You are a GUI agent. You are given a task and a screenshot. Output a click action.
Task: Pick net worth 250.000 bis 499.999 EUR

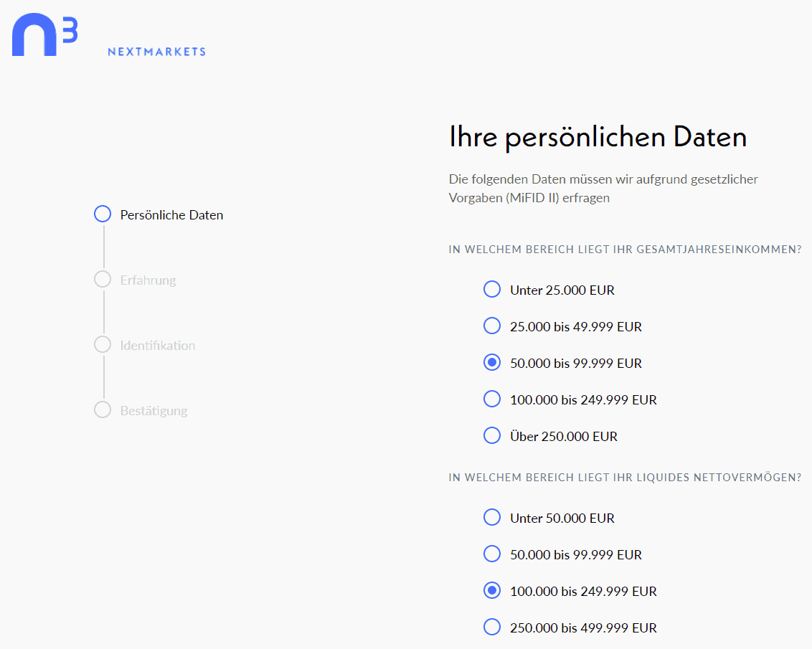[x=492, y=627]
